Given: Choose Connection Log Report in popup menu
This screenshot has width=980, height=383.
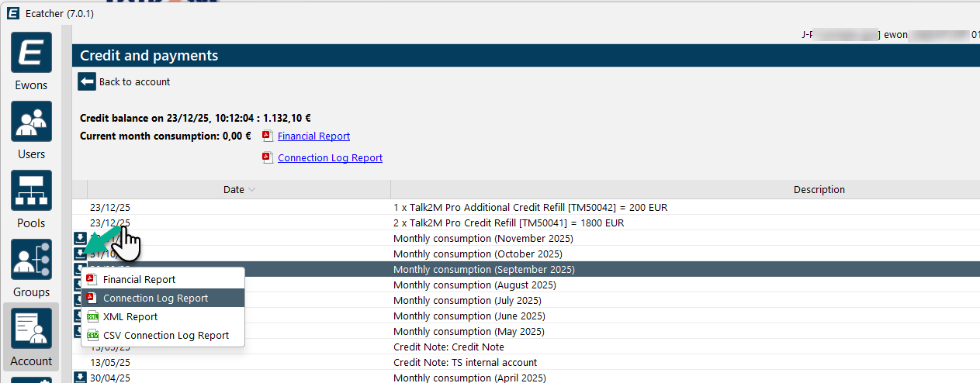Looking at the screenshot, I should pyautogui.click(x=155, y=298).
